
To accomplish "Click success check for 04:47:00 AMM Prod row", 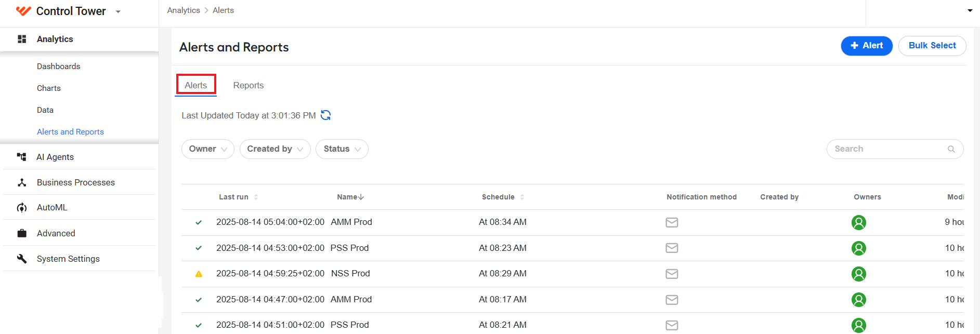I will (x=199, y=300).
